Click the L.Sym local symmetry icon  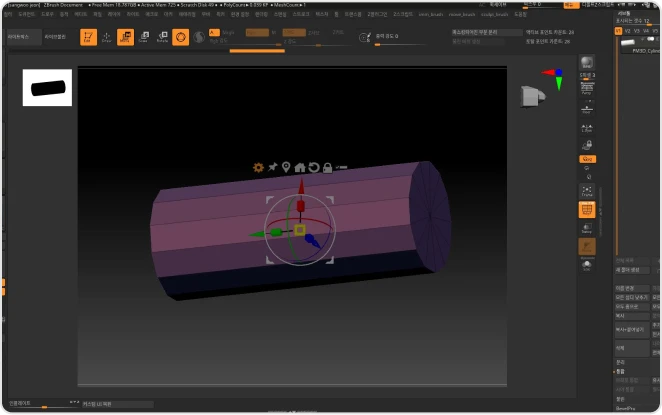[x=587, y=128]
